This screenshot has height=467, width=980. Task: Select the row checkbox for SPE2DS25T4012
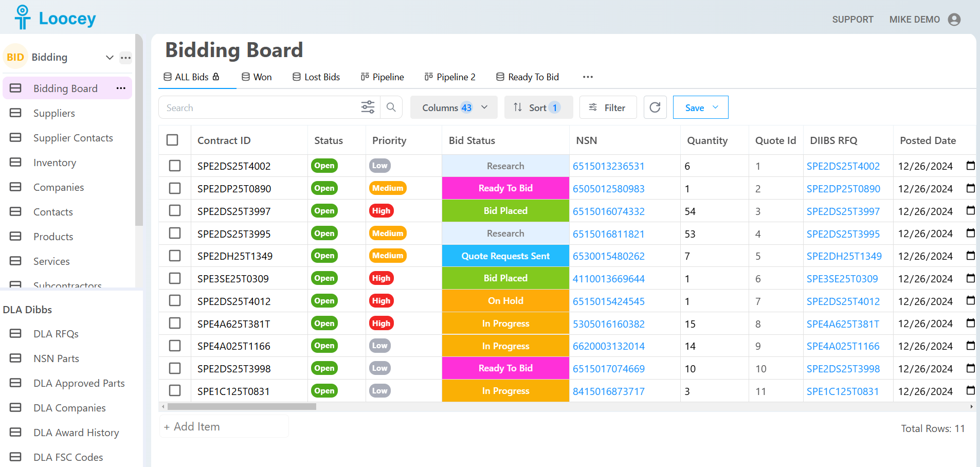[x=175, y=300]
